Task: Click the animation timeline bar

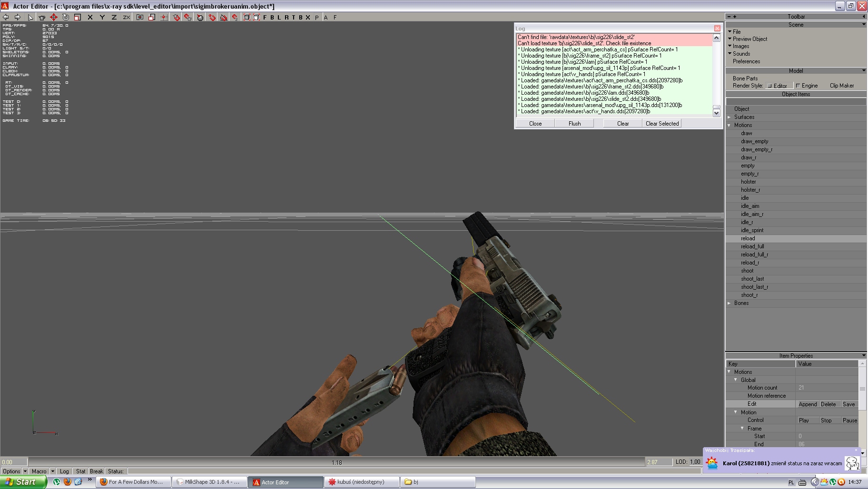Action: (x=336, y=462)
